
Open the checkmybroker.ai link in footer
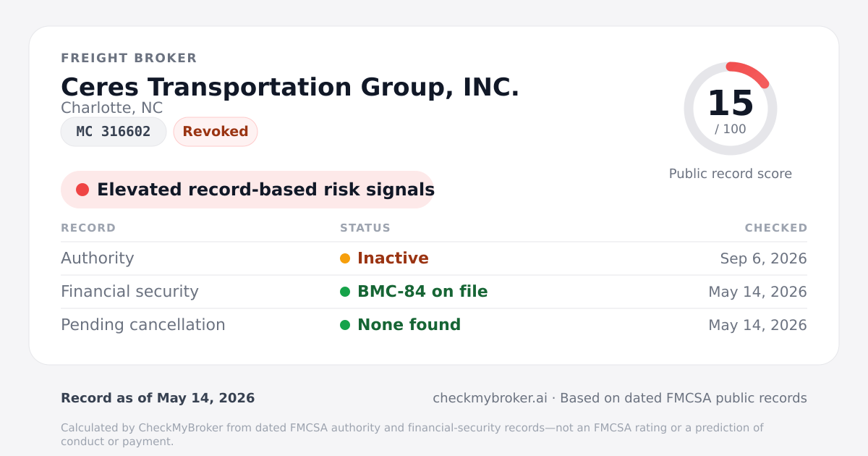pyautogui.click(x=490, y=398)
